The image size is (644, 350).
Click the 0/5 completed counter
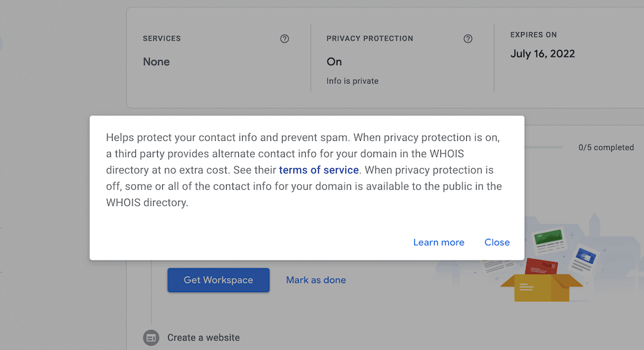pyautogui.click(x=606, y=147)
